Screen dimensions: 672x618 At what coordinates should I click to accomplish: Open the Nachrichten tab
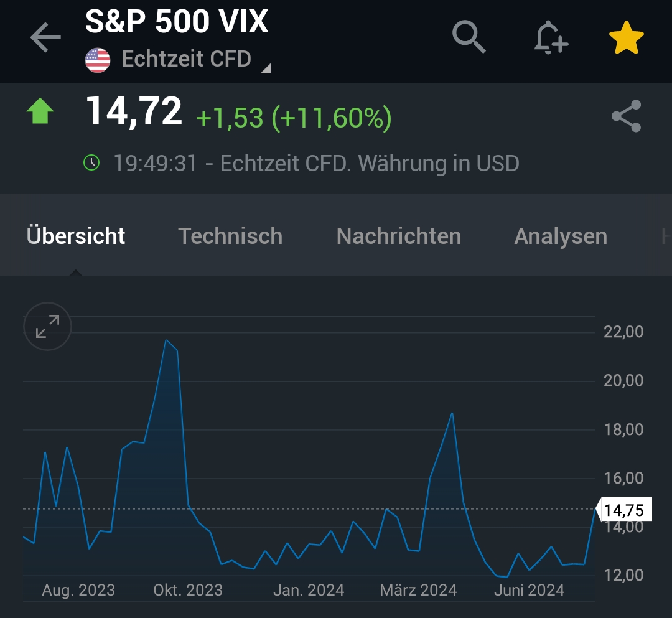(398, 236)
